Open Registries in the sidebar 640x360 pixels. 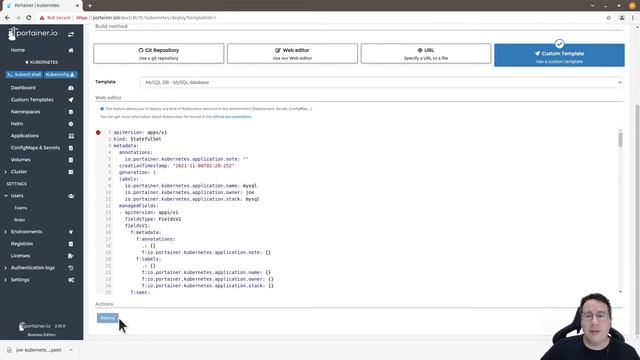[22, 244]
